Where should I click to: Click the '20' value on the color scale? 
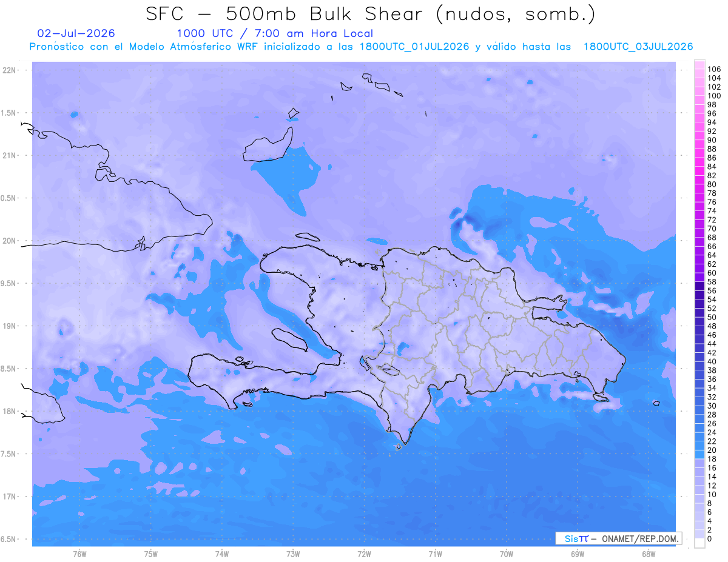click(712, 450)
